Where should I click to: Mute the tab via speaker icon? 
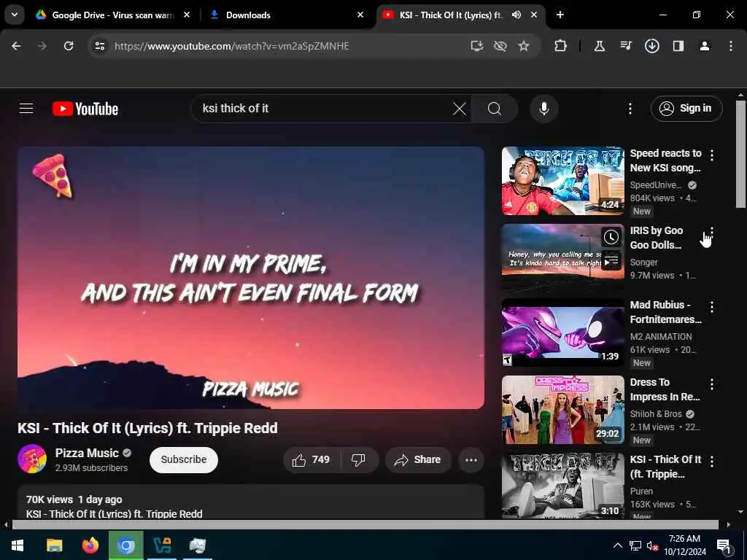coord(516,15)
